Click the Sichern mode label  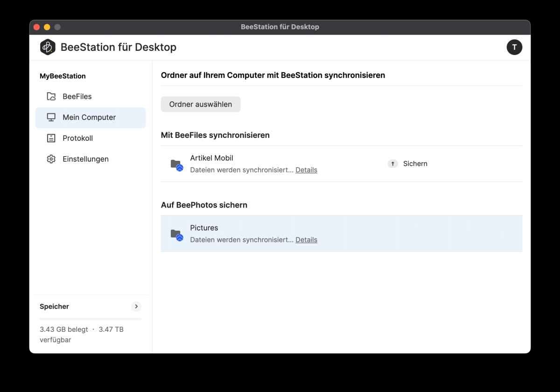point(415,164)
